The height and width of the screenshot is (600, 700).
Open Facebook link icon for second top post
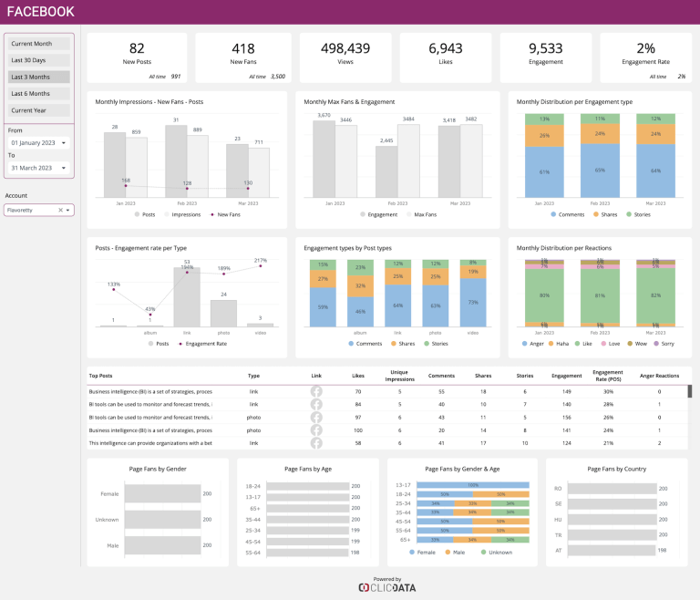pos(316,404)
